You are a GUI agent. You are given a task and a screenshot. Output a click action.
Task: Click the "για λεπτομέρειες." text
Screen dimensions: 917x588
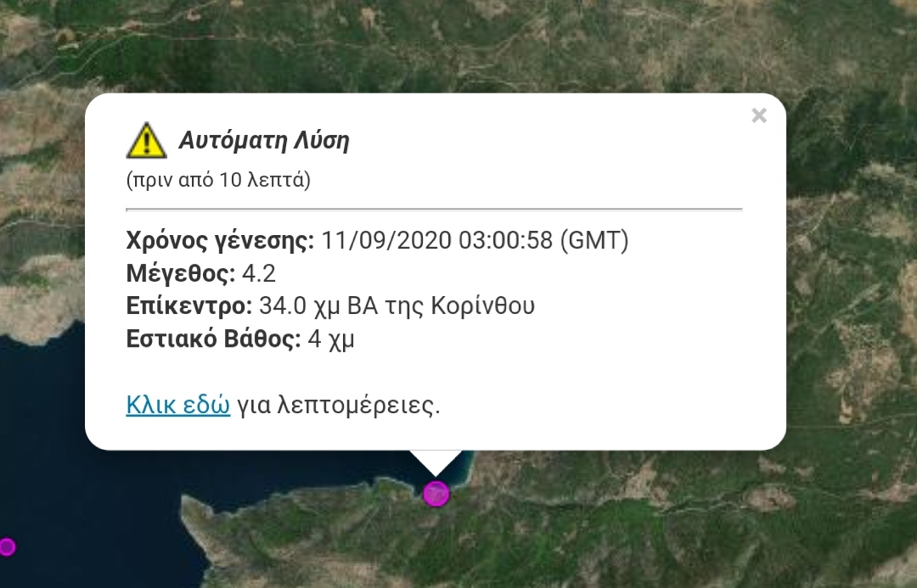coord(339,405)
